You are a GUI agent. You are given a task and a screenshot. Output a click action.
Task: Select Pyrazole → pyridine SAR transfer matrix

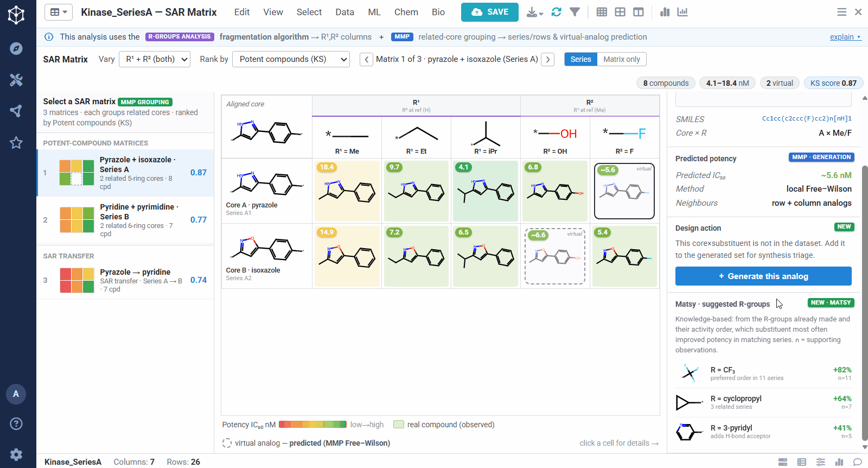click(125, 280)
